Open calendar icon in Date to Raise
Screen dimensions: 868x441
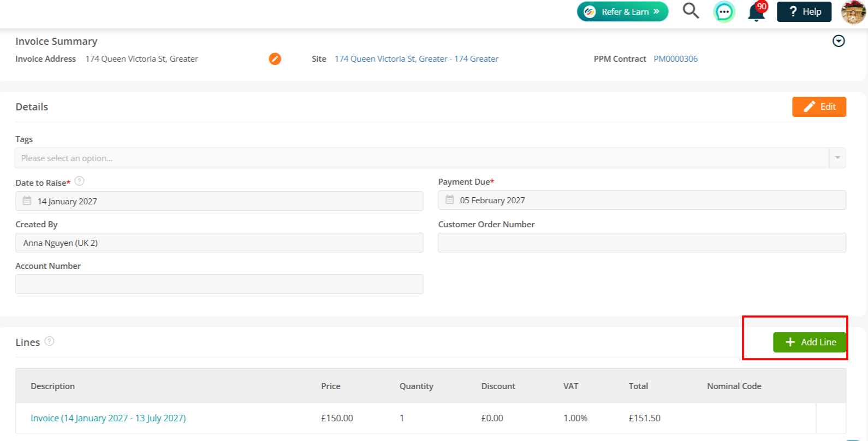[27, 201]
